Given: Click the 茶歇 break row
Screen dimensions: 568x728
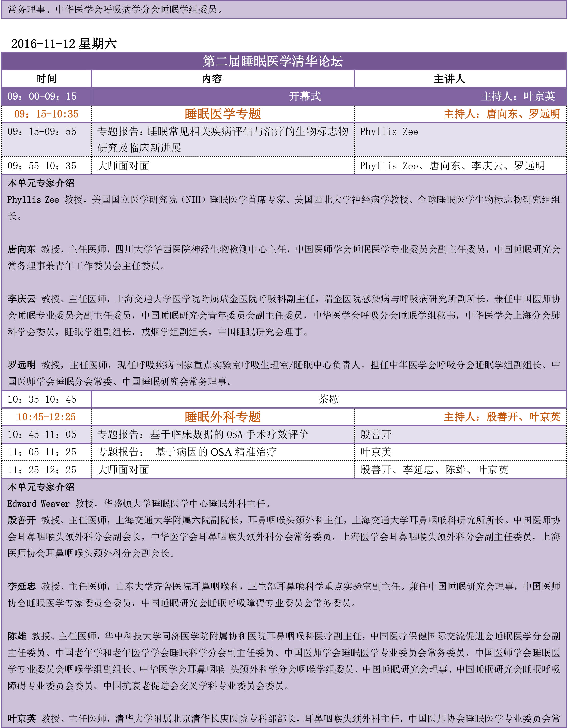Looking at the screenshot, I should coord(329,399).
